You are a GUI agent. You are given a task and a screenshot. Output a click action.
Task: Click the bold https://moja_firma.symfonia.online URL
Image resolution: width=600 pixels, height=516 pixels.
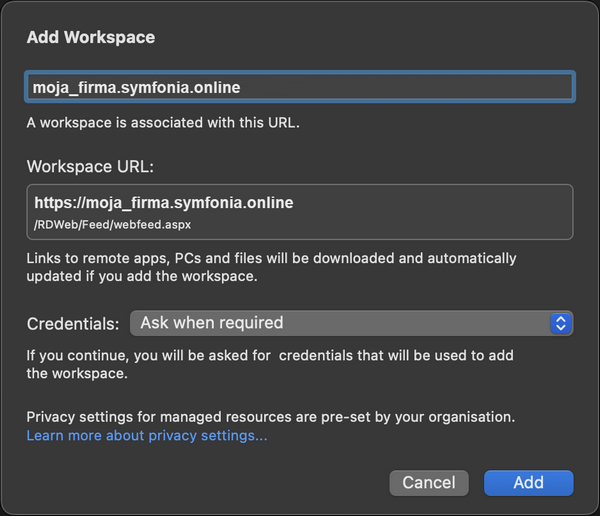(x=164, y=203)
